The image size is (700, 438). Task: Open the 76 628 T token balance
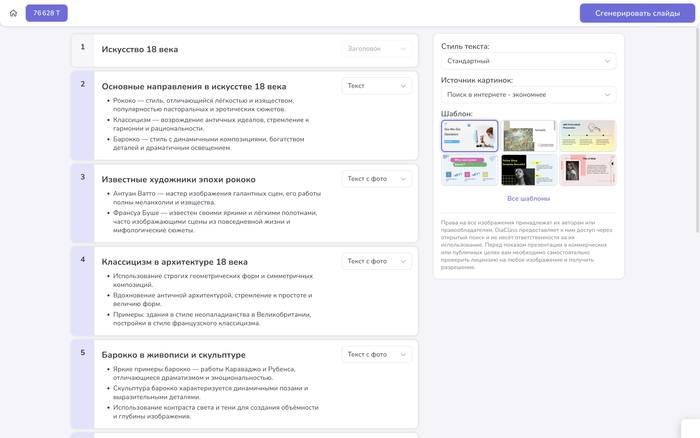46,13
